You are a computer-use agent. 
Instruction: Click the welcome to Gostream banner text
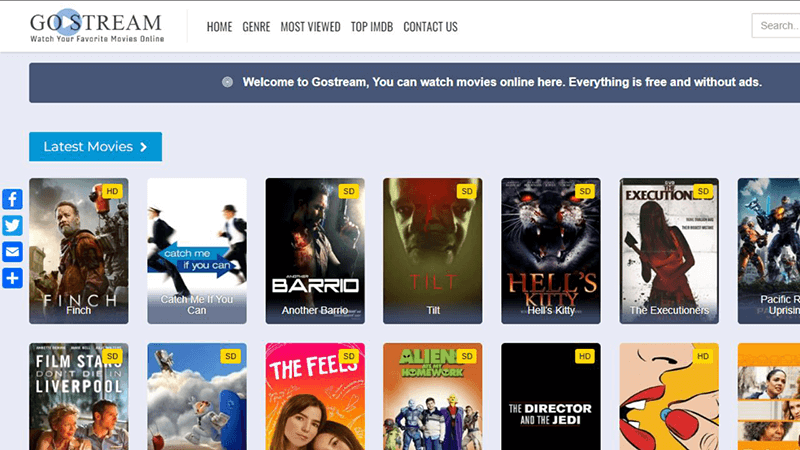(x=502, y=82)
